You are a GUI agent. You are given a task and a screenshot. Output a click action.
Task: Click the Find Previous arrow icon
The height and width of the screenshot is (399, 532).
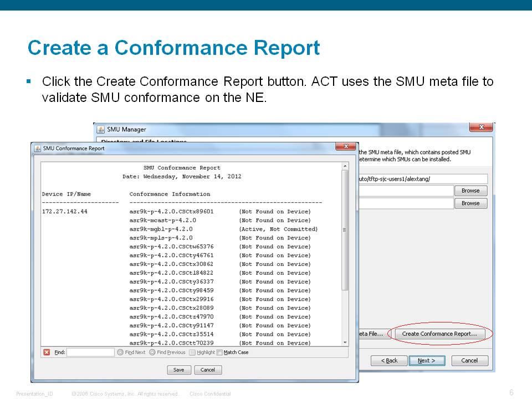152,352
